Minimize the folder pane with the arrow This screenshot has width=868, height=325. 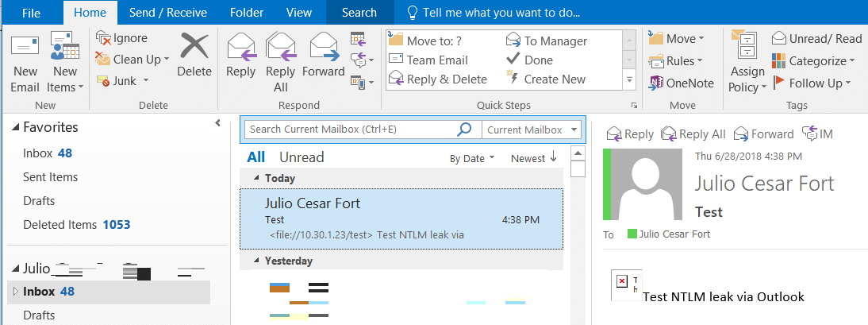tap(217, 123)
